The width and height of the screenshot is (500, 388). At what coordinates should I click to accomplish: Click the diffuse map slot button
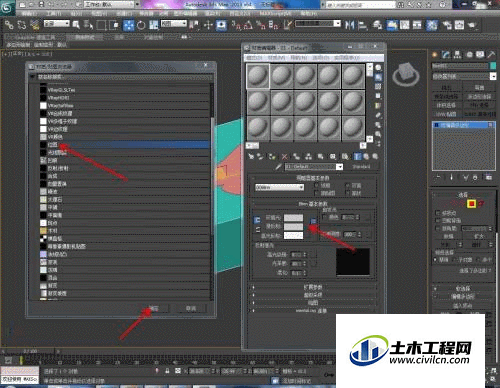pos(313,221)
